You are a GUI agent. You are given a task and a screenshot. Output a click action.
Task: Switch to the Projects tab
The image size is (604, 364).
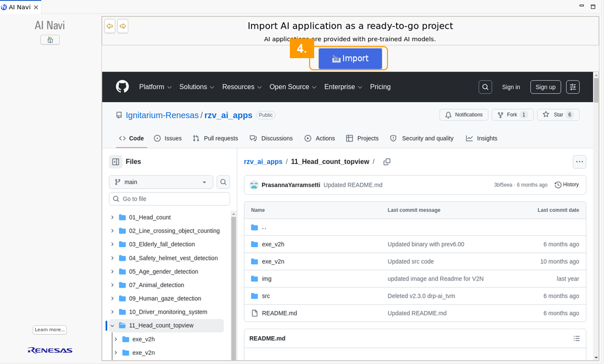363,139
